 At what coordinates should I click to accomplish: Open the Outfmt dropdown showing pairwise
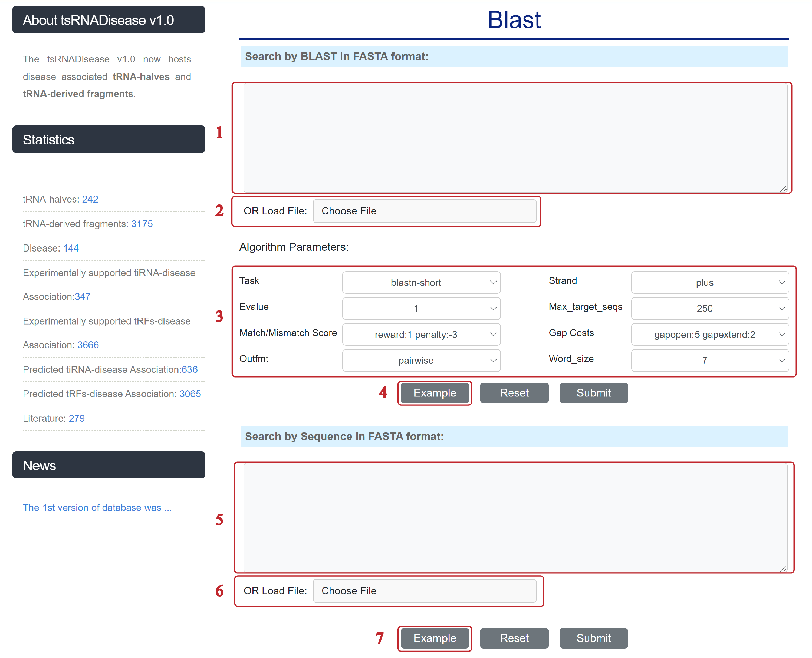click(x=421, y=361)
